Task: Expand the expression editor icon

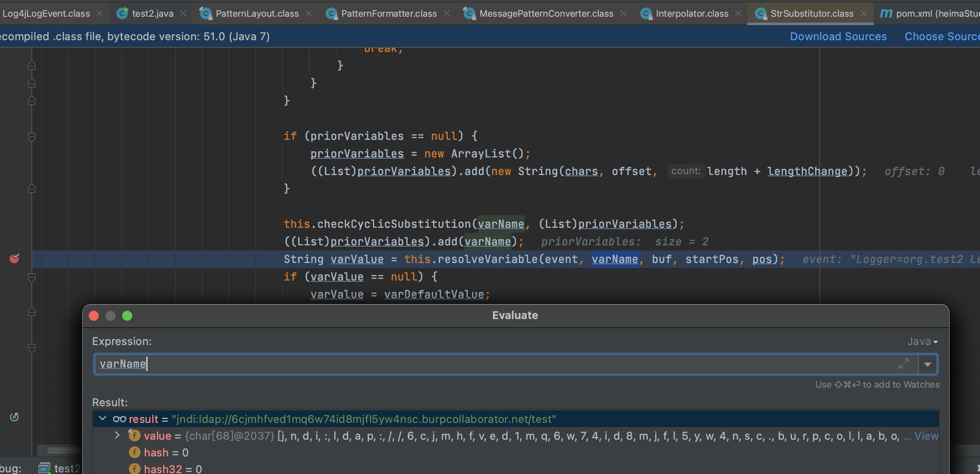Action: [x=904, y=363]
